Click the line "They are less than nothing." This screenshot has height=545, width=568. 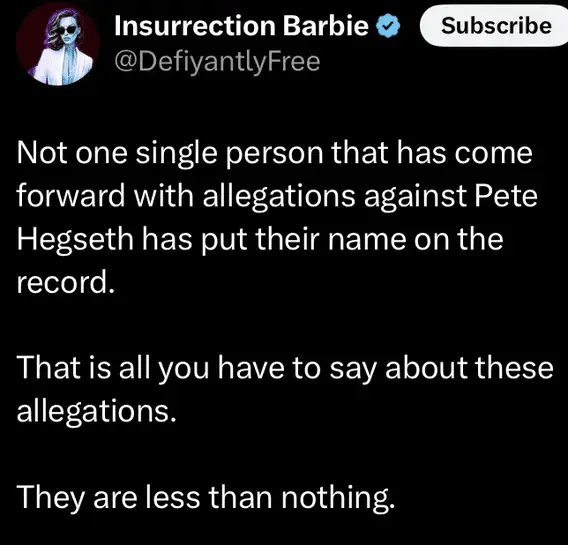(x=206, y=497)
